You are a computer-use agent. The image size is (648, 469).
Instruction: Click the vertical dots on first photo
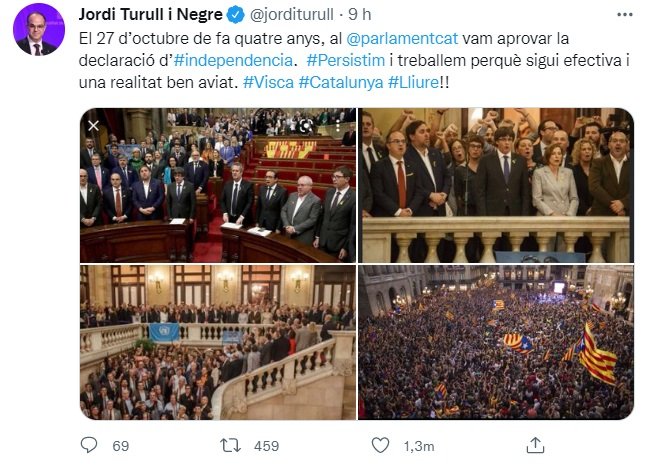pyautogui.click(x=338, y=126)
